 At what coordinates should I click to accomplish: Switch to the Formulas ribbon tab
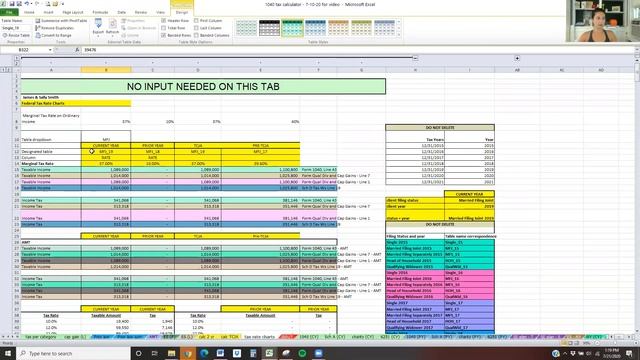click(100, 12)
